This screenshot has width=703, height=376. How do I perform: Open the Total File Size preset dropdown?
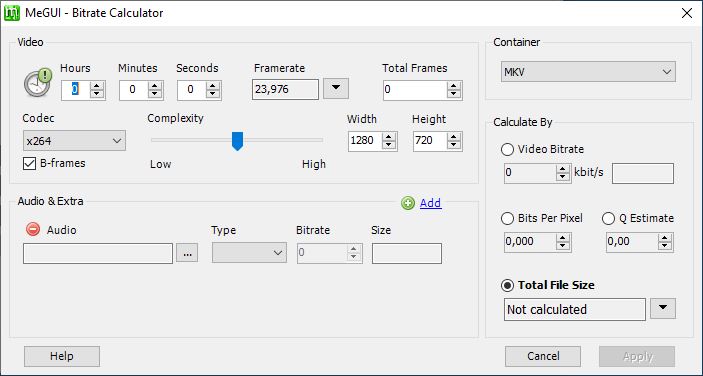click(x=663, y=308)
